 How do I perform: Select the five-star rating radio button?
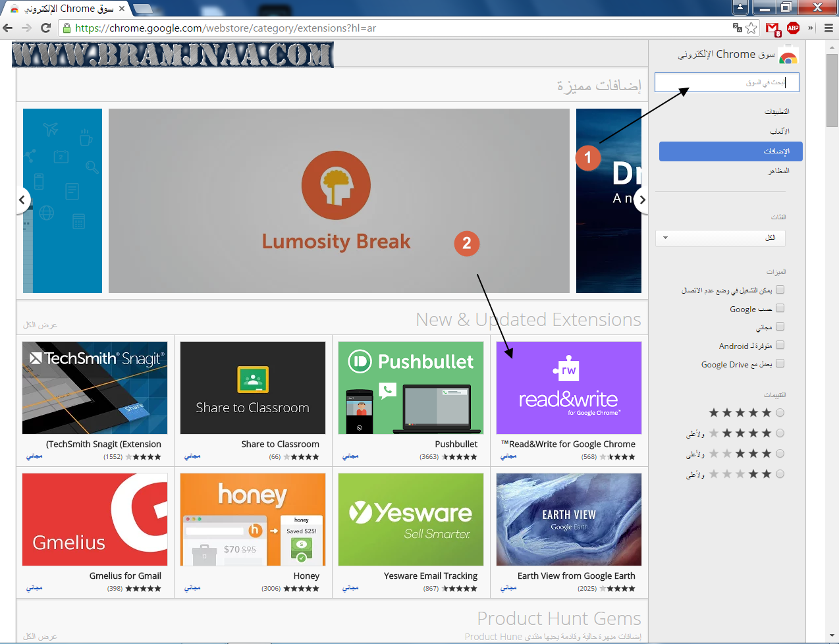point(780,413)
